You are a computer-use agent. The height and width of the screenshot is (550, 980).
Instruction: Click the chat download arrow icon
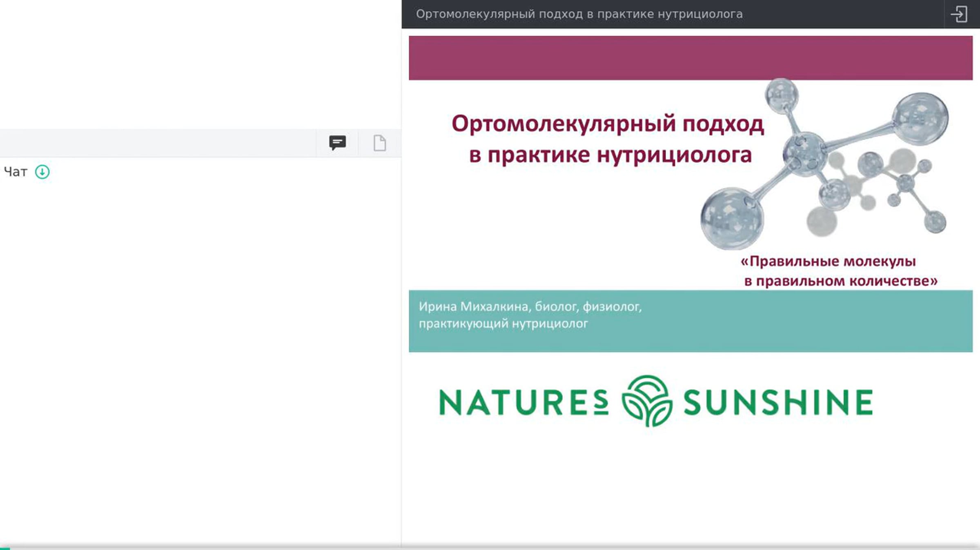click(42, 172)
